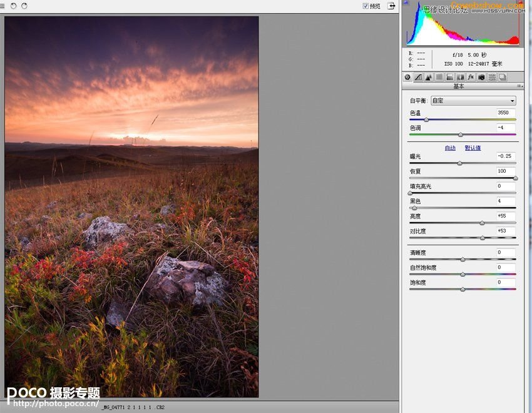Open the 基本 panel flyout menu
Screen dimensions: 532x413
click(x=519, y=86)
